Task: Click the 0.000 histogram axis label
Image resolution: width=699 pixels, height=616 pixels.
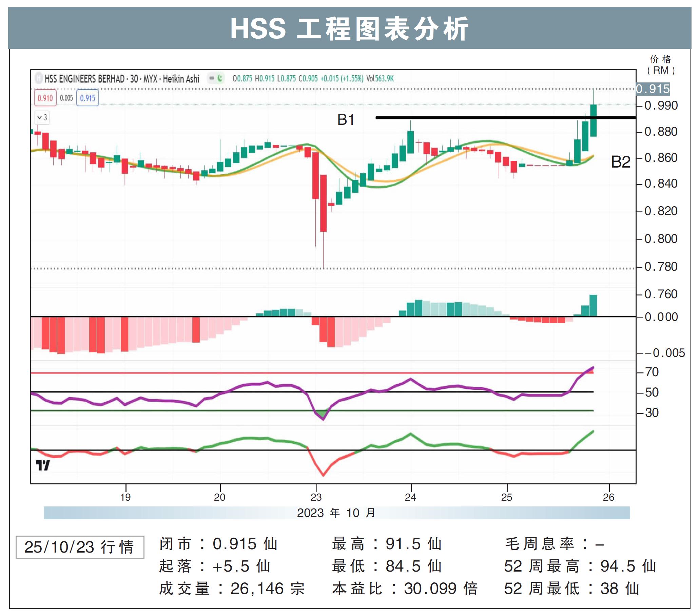Action: tap(661, 317)
